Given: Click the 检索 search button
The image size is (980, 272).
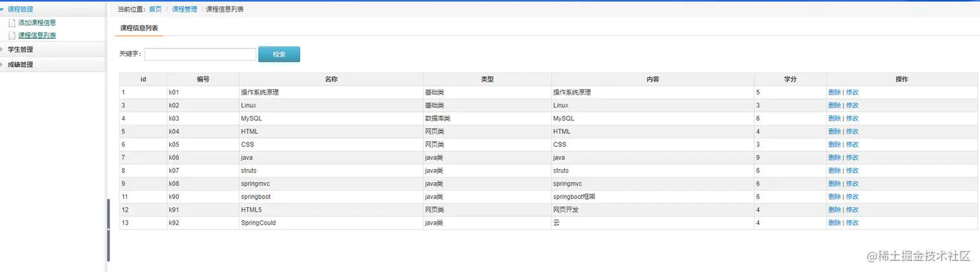Looking at the screenshot, I should pyautogui.click(x=279, y=54).
